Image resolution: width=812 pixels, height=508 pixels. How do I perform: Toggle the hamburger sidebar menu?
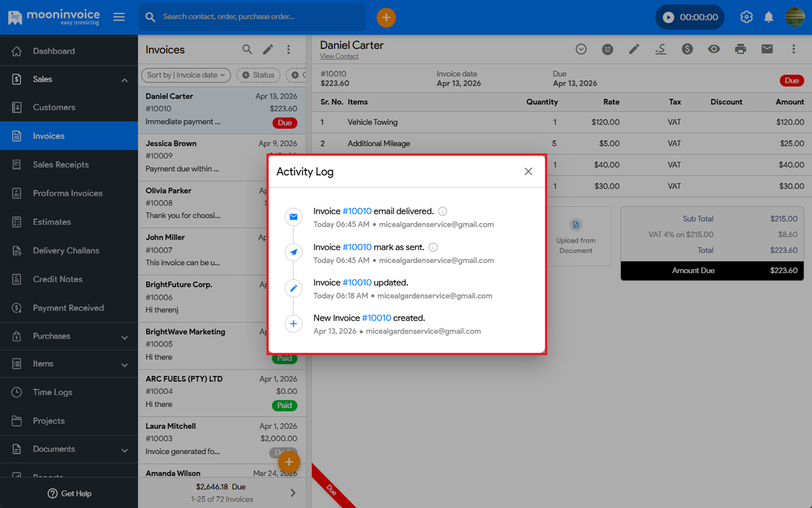(119, 17)
